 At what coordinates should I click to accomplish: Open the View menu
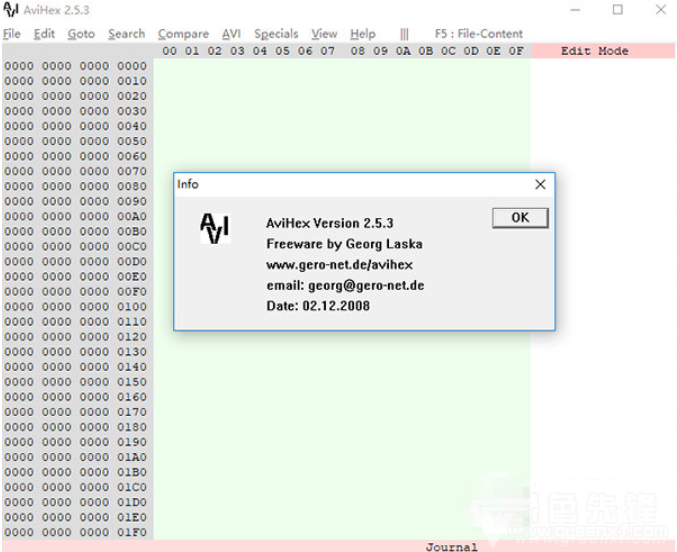pyautogui.click(x=324, y=34)
